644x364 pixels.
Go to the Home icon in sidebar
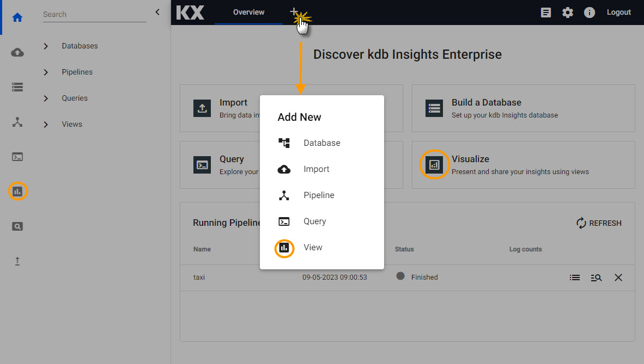pos(17,17)
